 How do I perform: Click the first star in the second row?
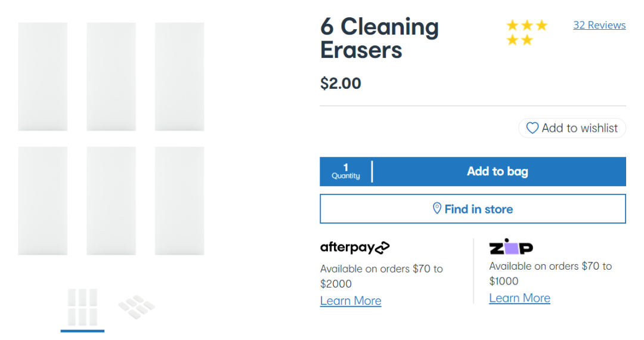click(512, 40)
